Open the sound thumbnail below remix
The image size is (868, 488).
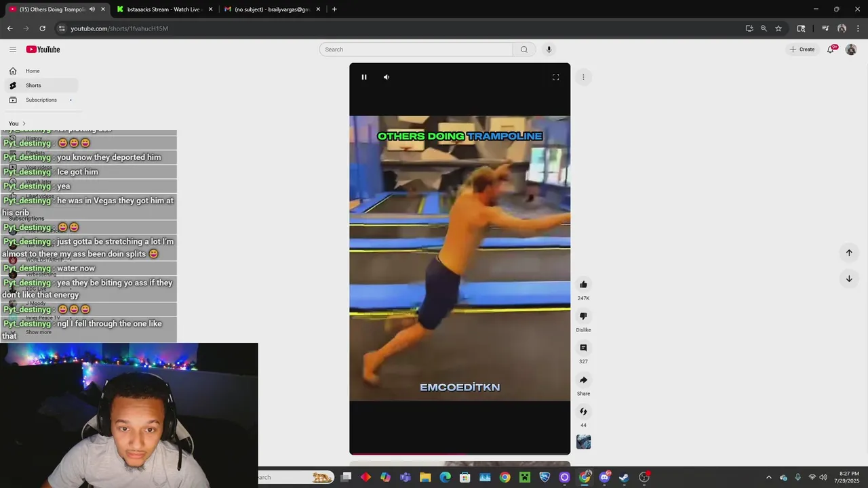[583, 442]
